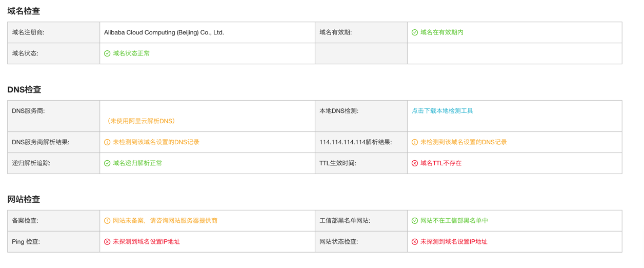The height and width of the screenshot is (268, 644).
Task: Open the 点击下载本地检测工具 link
Action: tap(442, 111)
